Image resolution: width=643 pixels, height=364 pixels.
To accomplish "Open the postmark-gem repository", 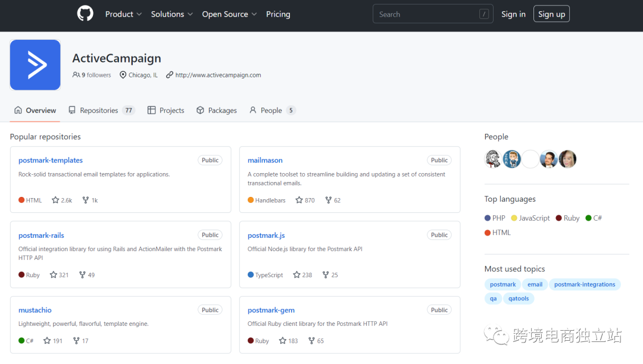I will [x=271, y=310].
